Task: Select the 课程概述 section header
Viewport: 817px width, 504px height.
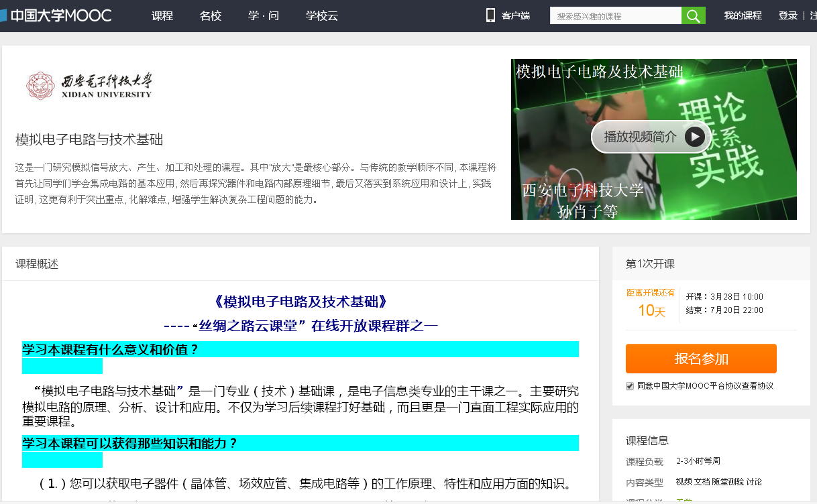Action: pos(37,264)
